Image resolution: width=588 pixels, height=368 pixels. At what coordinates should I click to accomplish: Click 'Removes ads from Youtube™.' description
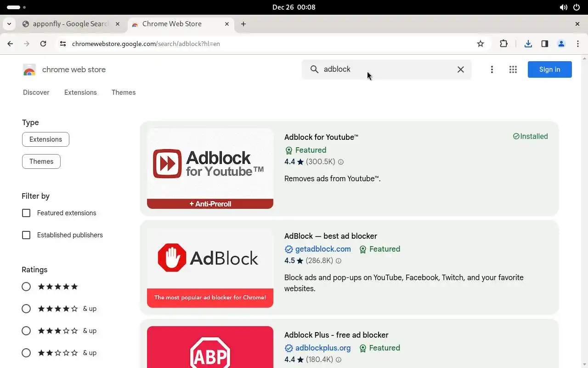coord(333,178)
